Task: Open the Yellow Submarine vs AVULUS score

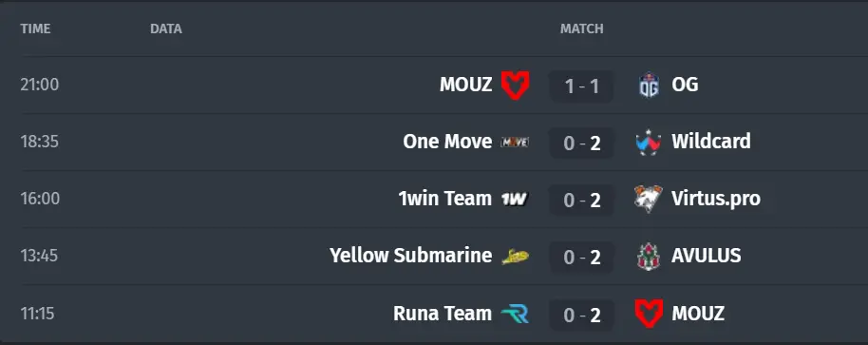Action: (x=581, y=258)
